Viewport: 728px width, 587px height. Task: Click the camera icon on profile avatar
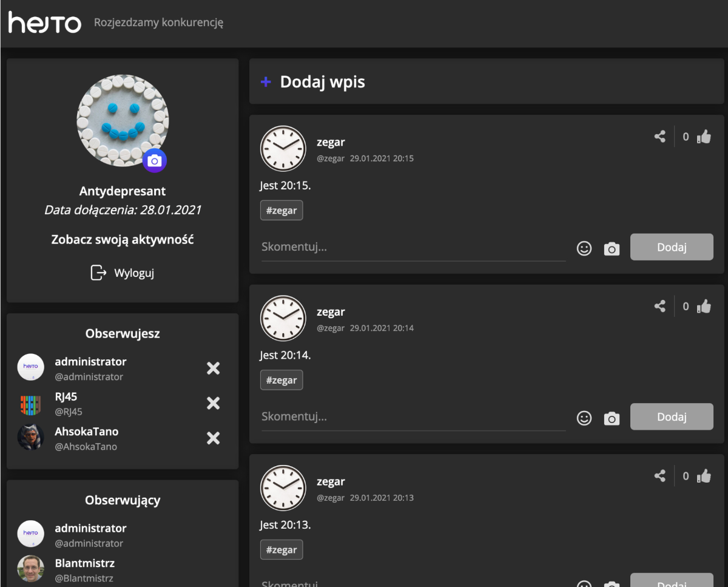[x=155, y=161]
